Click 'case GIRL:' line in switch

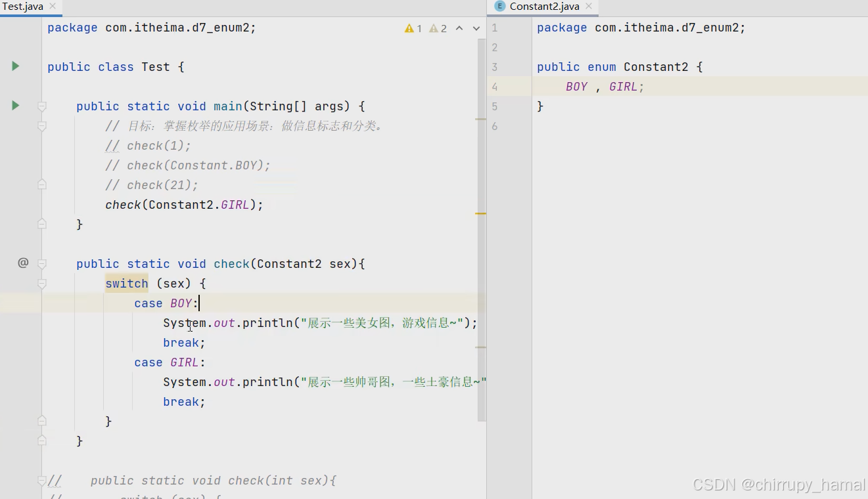click(x=170, y=362)
